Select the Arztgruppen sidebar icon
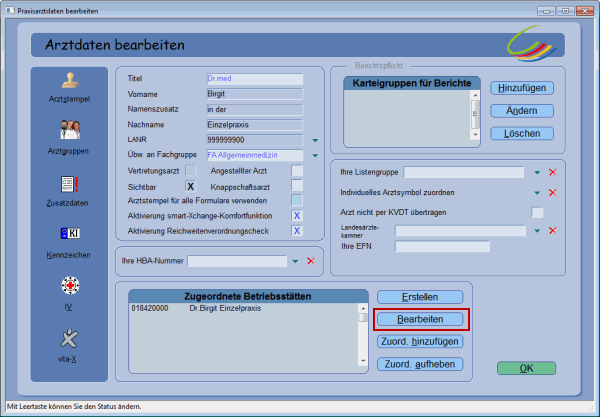Screen dimensions: 600x417 69,132
